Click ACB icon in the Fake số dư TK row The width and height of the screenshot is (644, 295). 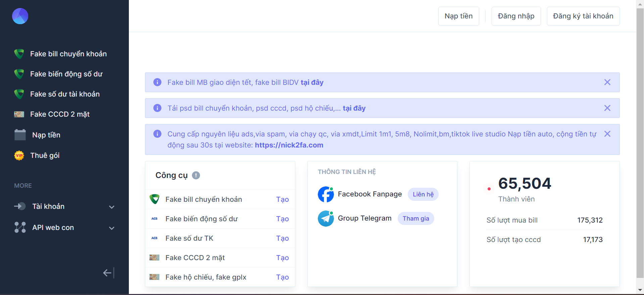[x=154, y=238]
